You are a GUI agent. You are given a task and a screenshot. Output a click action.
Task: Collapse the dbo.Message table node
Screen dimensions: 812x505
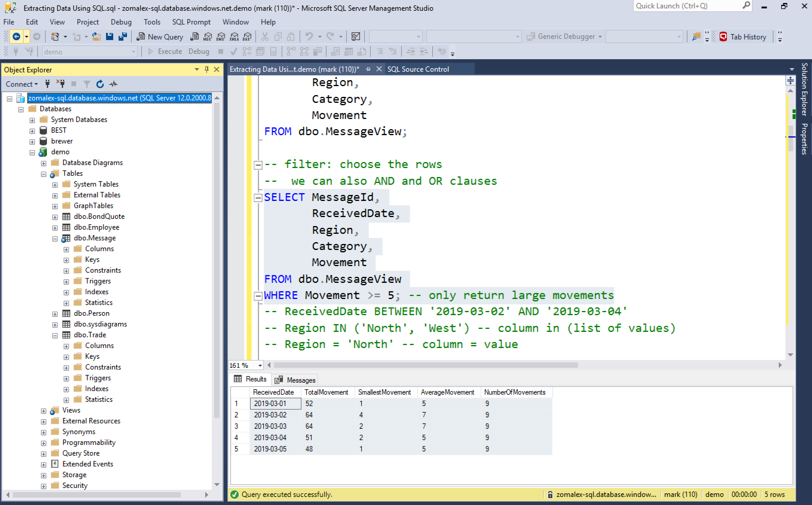coord(55,239)
